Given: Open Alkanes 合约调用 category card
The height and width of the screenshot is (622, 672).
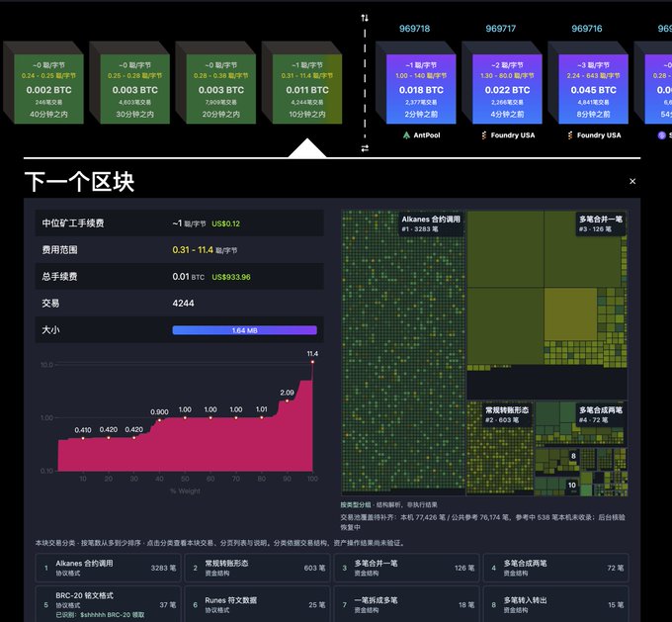Looking at the screenshot, I should (109, 568).
